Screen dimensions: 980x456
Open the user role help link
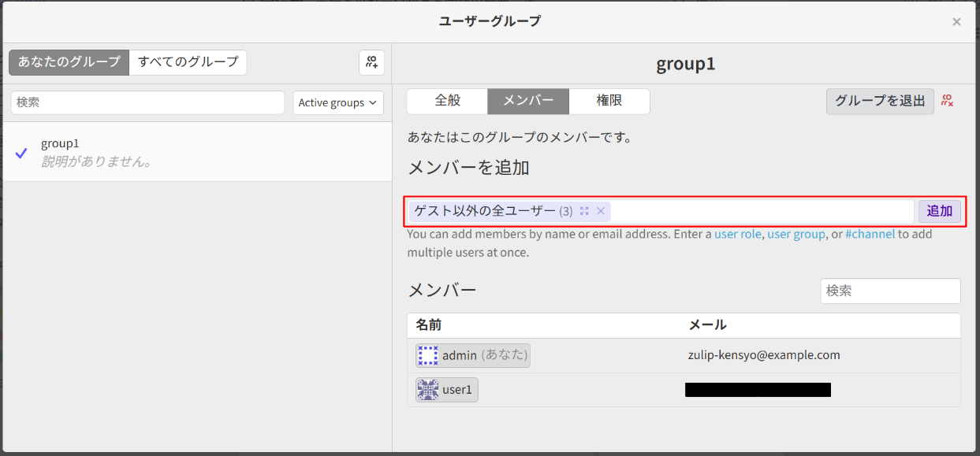pyautogui.click(x=738, y=233)
